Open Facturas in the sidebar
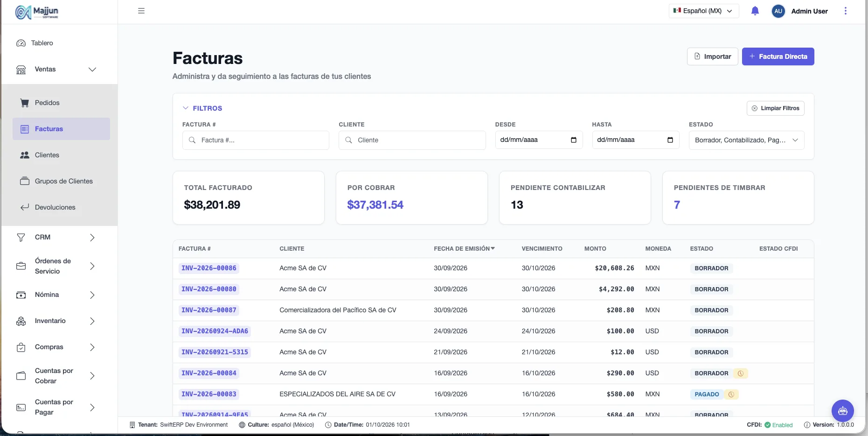 tap(61, 129)
